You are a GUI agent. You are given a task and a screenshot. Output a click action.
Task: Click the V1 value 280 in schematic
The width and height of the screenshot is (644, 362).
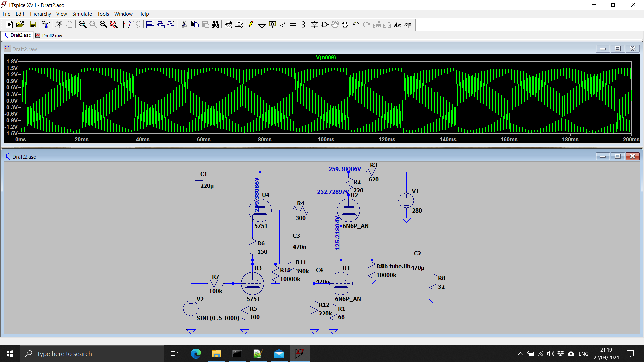[417, 210]
